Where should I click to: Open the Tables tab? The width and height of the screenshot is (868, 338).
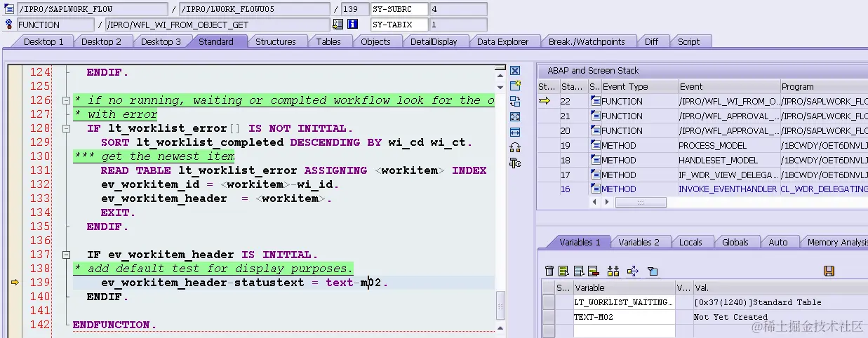point(328,41)
